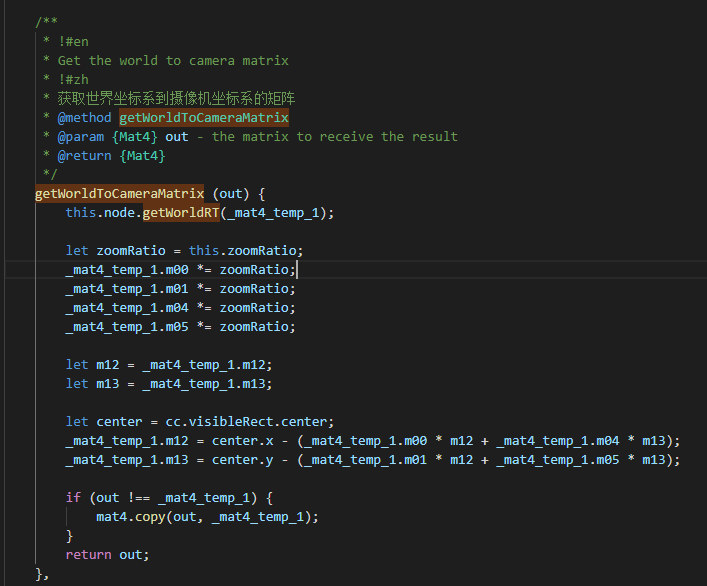The width and height of the screenshot is (707, 586).
Task: Click the '!#zh' comment tag
Action: tap(73, 79)
